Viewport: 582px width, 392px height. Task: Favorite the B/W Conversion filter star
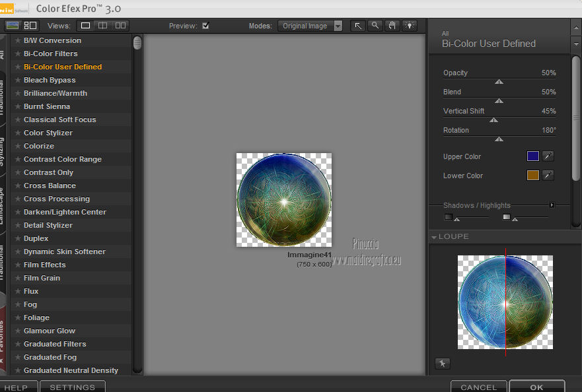[17, 40]
